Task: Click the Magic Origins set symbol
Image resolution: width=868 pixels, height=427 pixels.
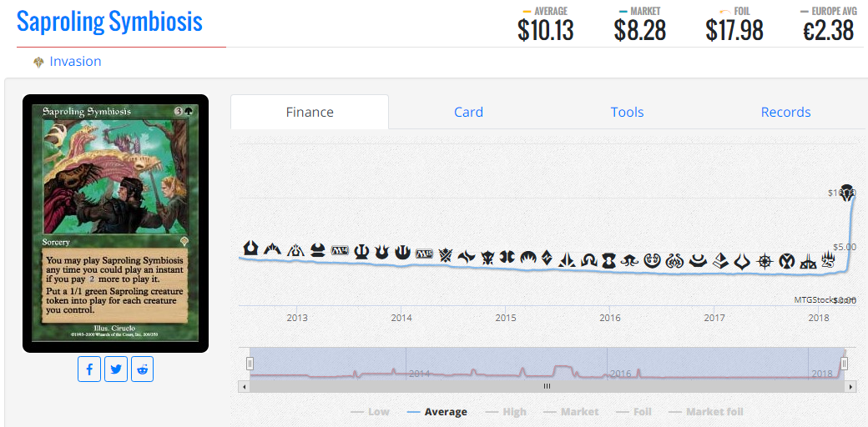Action: click(x=527, y=257)
